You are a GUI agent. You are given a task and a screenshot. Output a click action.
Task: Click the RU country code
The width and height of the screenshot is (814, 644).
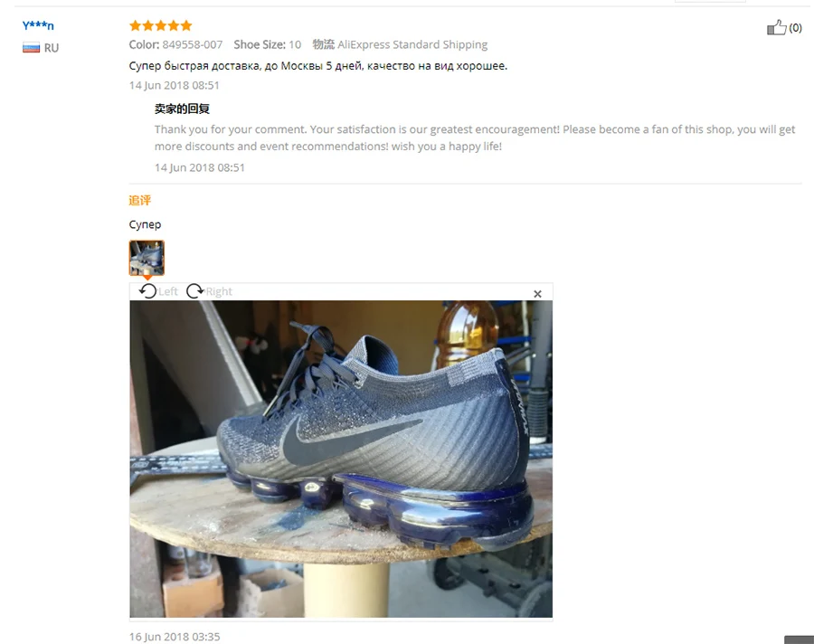(x=52, y=48)
